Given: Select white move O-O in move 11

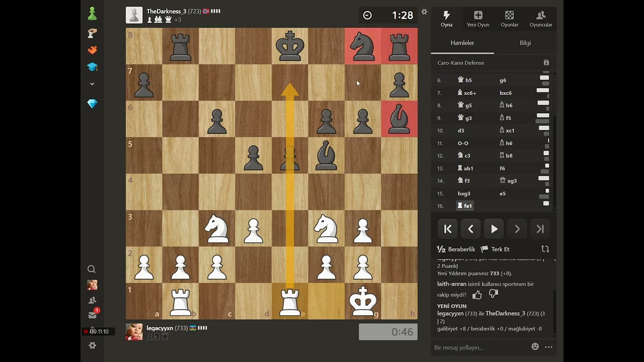Looking at the screenshot, I should pos(463,143).
